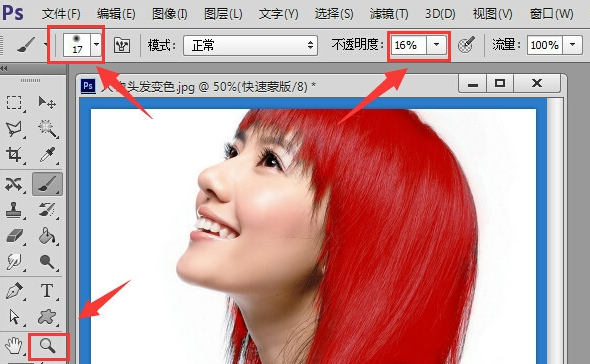This screenshot has height=364, width=590.
Task: Select the Crop tool
Action: [14, 155]
